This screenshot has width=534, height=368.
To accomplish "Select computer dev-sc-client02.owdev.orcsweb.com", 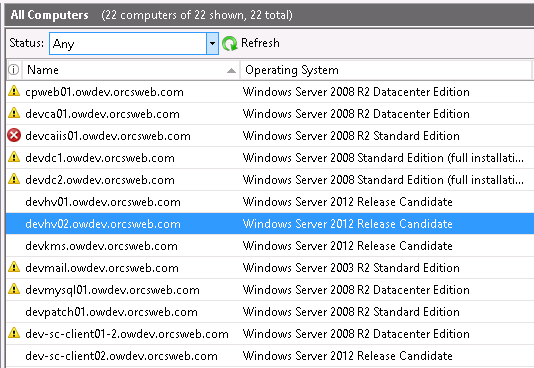I will 121,356.
